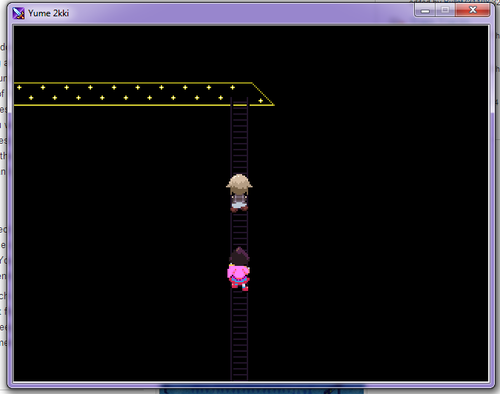
Task: Click the ladder section below the pink-dressed character
Action: (x=239, y=335)
